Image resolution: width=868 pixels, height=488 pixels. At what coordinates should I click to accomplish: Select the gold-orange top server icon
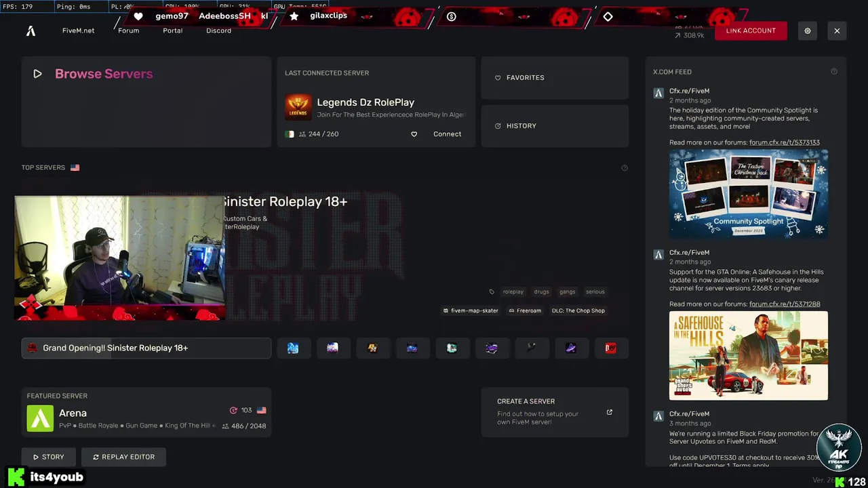tap(372, 348)
